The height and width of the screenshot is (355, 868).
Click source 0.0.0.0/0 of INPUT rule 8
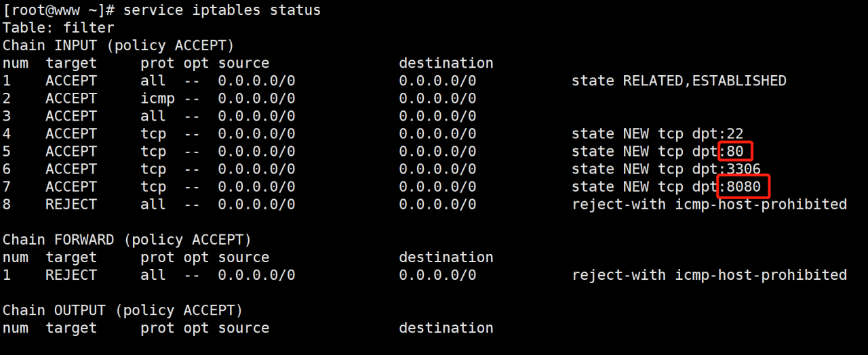(256, 204)
